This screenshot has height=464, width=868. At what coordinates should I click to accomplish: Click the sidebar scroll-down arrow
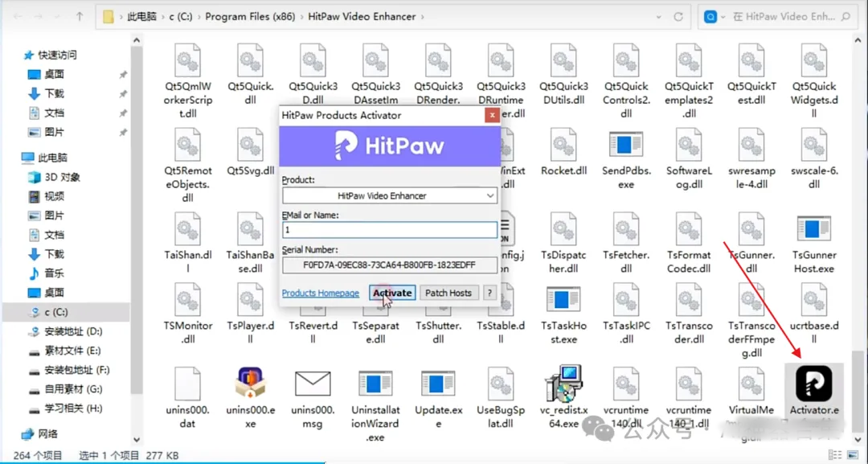point(137,440)
